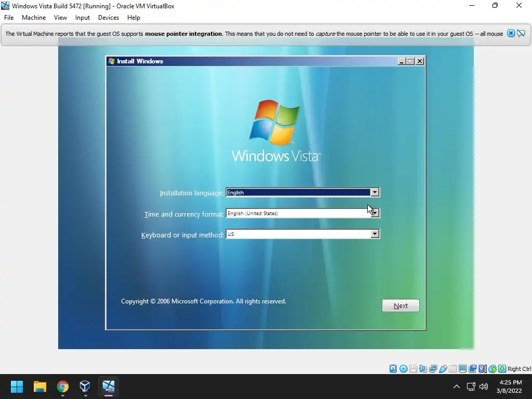
Task: Click the Keyboard or input method label
Action: (x=182, y=235)
